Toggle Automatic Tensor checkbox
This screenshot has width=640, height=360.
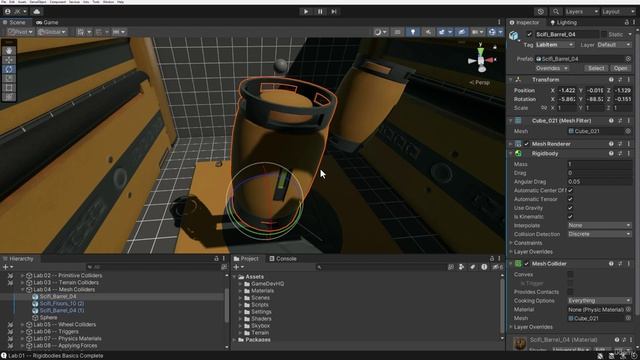tap(570, 199)
